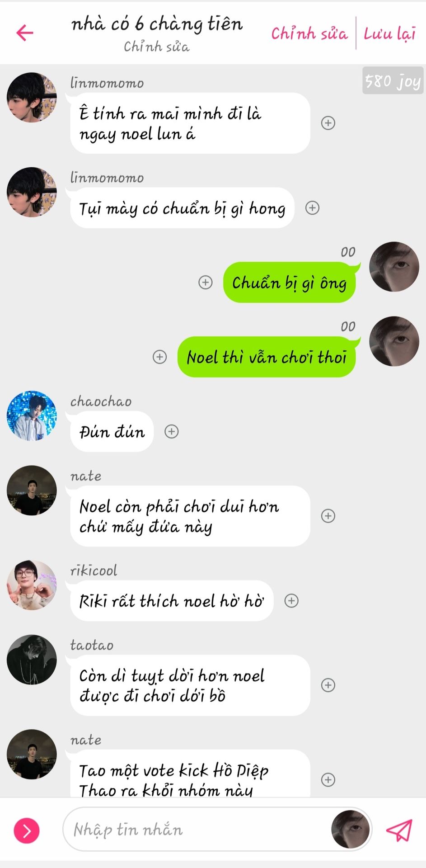The width and height of the screenshot is (426, 868).
Task: Switch sender via avatar in message box
Action: pyautogui.click(x=350, y=830)
